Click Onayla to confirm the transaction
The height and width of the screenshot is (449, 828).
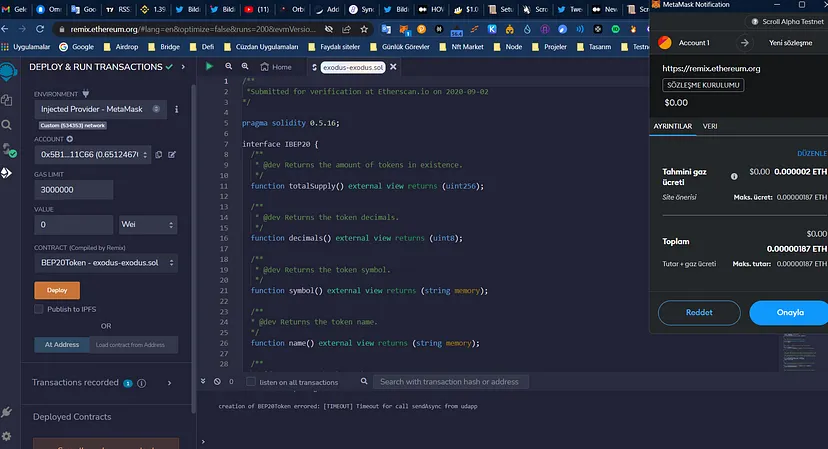click(x=789, y=312)
